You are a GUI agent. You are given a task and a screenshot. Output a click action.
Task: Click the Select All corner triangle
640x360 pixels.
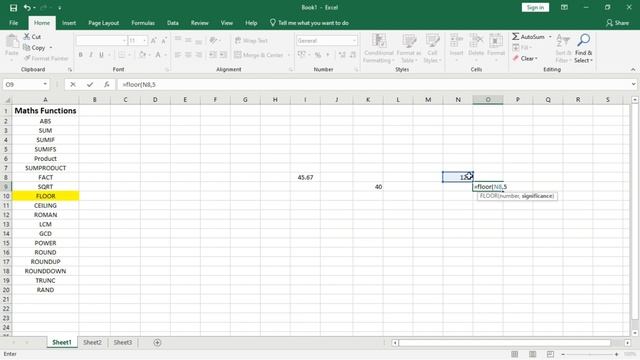(x=7, y=100)
